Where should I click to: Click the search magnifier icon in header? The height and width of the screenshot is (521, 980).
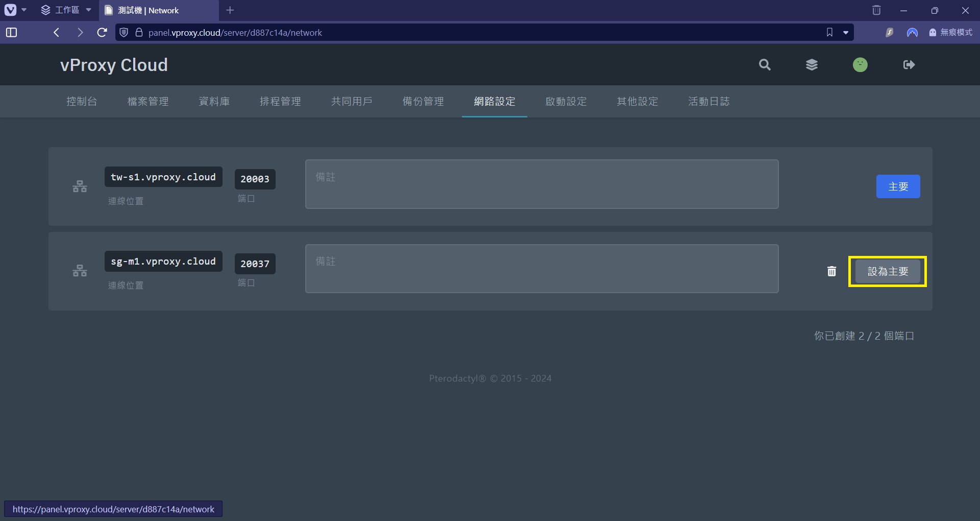click(x=764, y=65)
